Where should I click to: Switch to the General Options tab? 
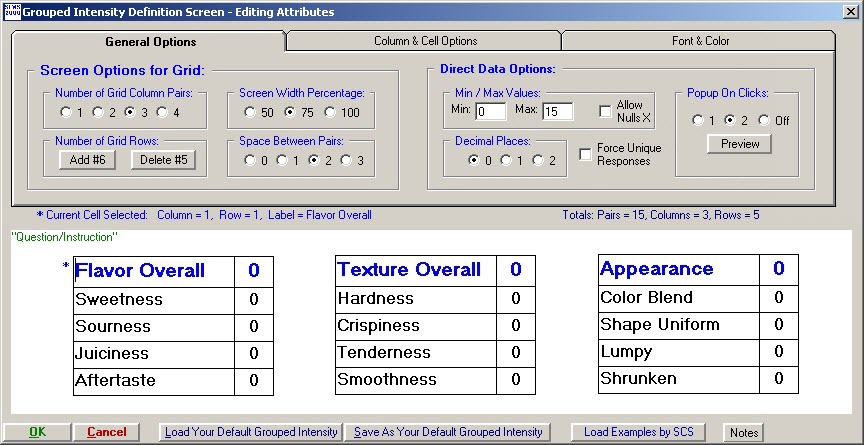(x=150, y=41)
